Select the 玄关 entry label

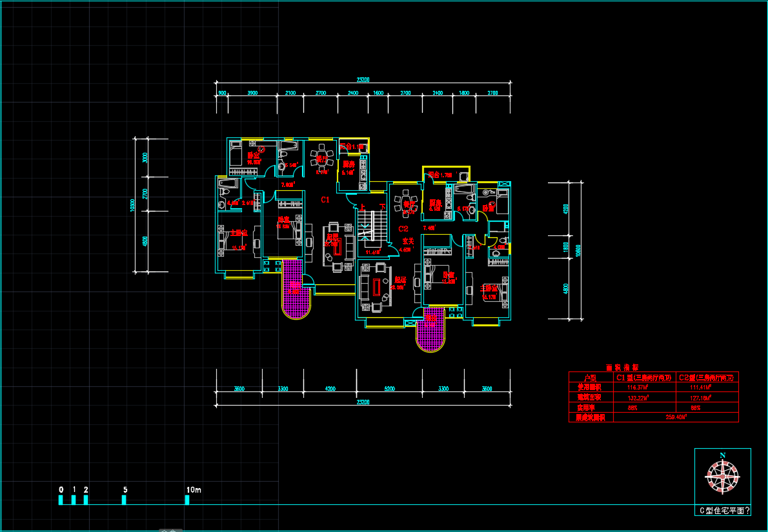tap(409, 241)
